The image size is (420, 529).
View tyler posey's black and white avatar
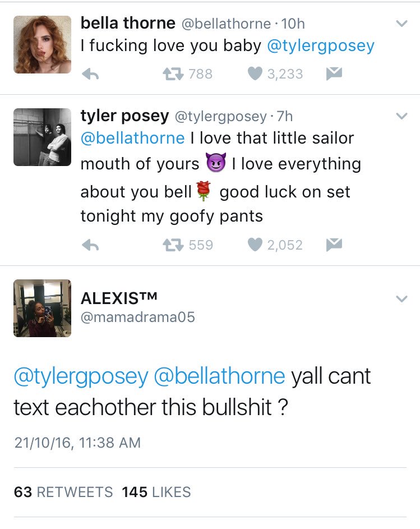point(42,137)
